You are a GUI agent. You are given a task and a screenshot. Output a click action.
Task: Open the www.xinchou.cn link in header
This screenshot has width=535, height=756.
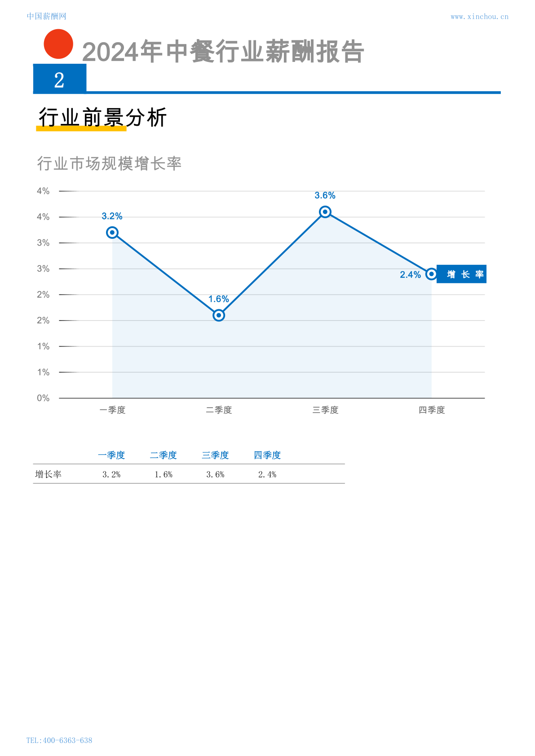[480, 17]
